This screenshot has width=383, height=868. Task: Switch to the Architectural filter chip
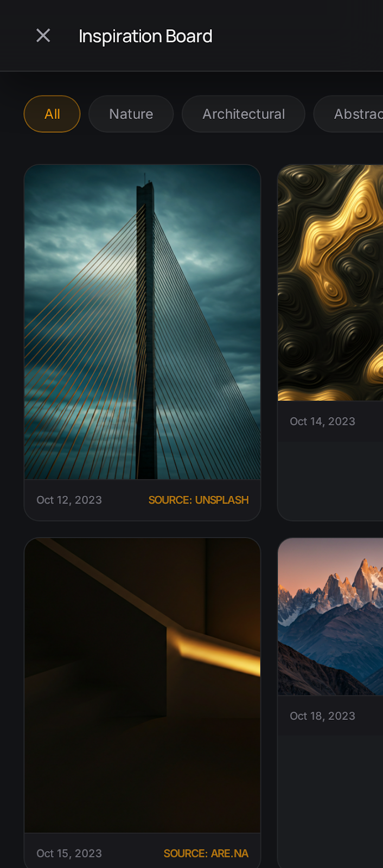pyautogui.click(x=244, y=114)
